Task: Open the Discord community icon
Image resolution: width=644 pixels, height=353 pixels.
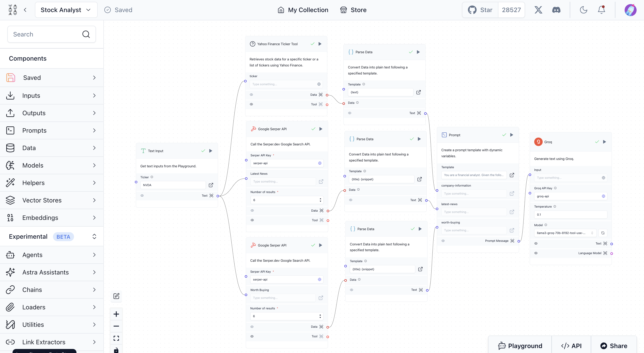Action: (x=556, y=10)
